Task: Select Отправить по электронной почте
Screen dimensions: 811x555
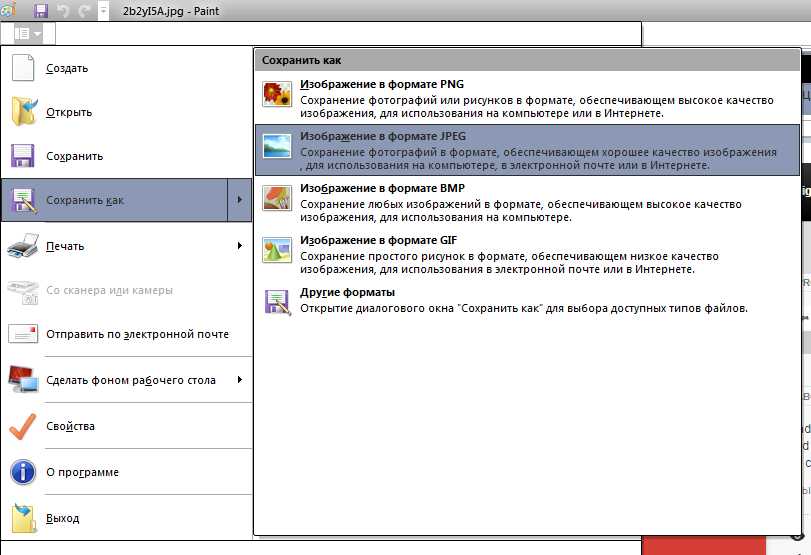Action: click(x=126, y=334)
